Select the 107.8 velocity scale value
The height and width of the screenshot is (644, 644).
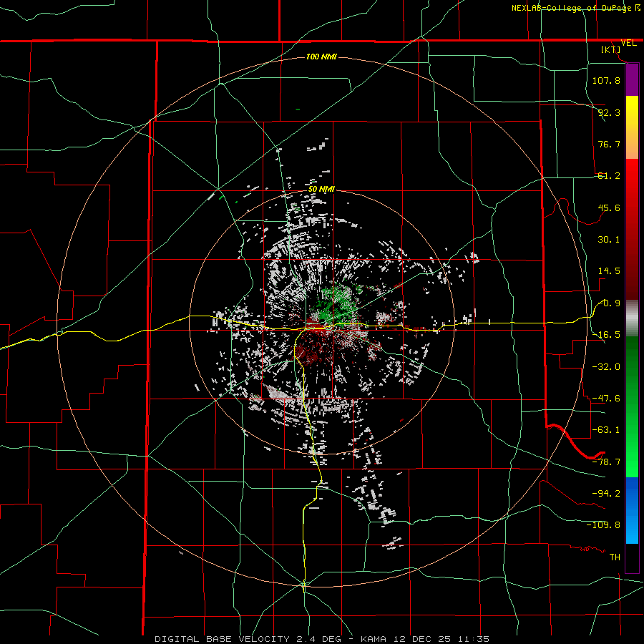coord(606,80)
